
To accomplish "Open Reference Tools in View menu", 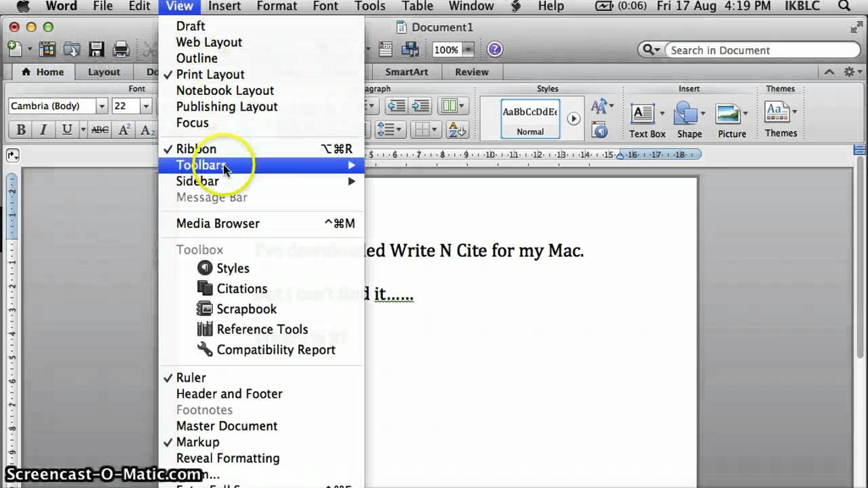I will tap(261, 329).
